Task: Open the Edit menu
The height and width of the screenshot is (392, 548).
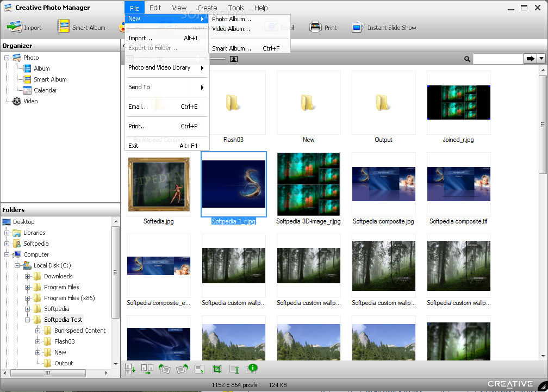Action: pyautogui.click(x=155, y=8)
